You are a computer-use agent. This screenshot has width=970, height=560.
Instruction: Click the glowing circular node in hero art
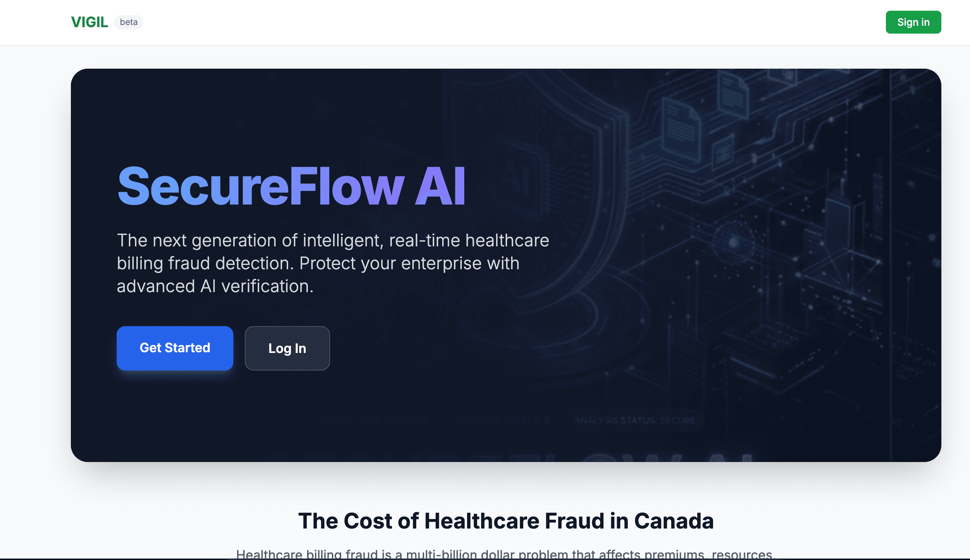[x=733, y=242]
